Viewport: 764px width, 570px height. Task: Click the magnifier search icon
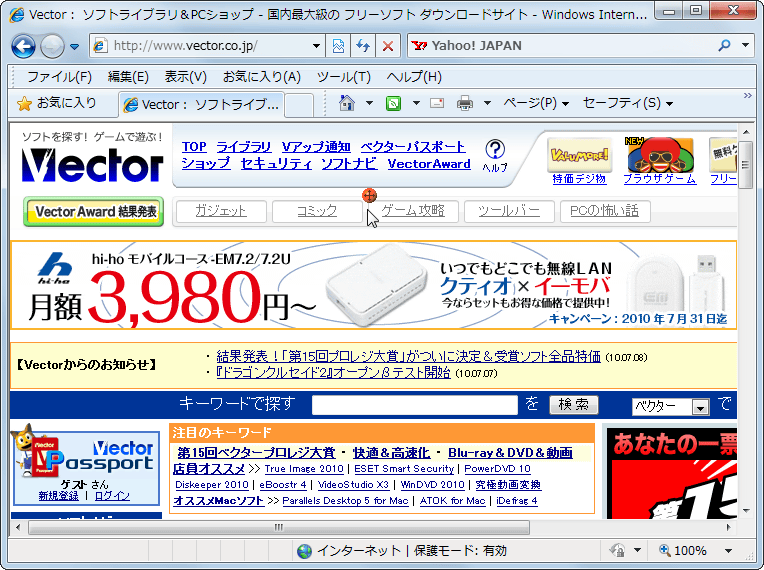(725, 45)
